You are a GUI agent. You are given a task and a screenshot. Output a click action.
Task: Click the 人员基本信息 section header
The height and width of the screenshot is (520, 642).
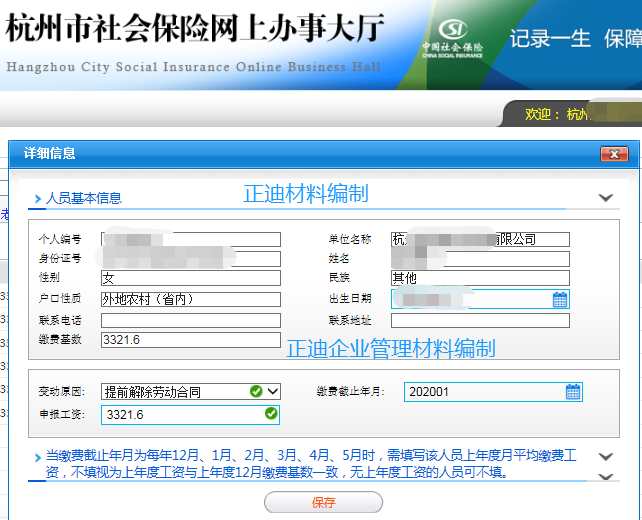point(84,198)
